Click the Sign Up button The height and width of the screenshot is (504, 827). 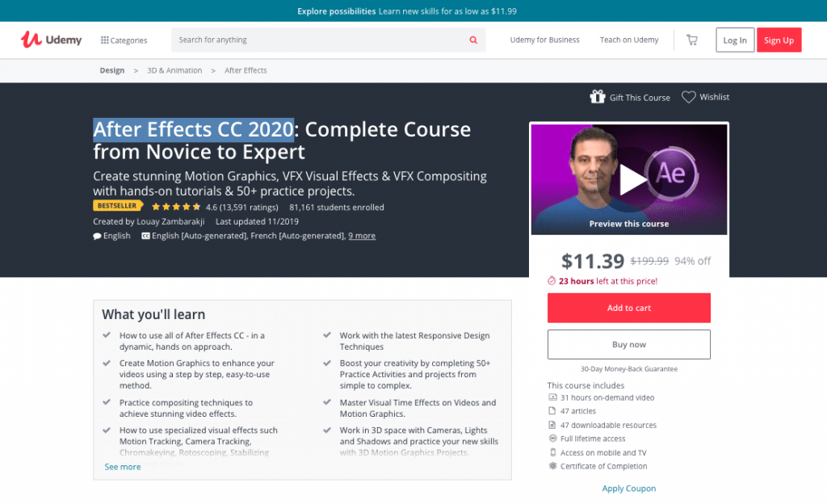(779, 40)
